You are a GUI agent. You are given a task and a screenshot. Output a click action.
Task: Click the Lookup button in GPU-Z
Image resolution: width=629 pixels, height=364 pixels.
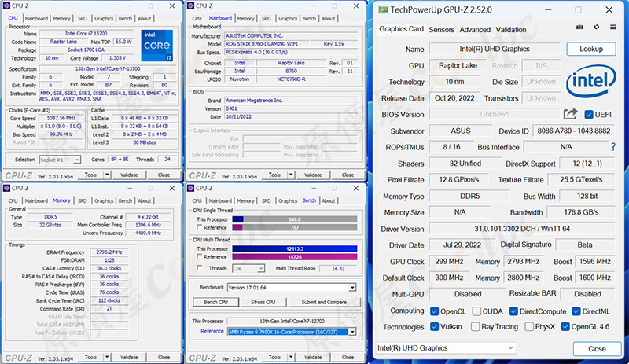tap(591, 49)
